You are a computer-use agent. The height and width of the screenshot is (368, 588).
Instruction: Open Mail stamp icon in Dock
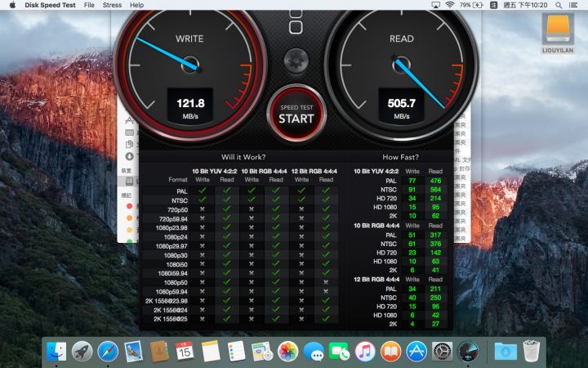pos(133,352)
